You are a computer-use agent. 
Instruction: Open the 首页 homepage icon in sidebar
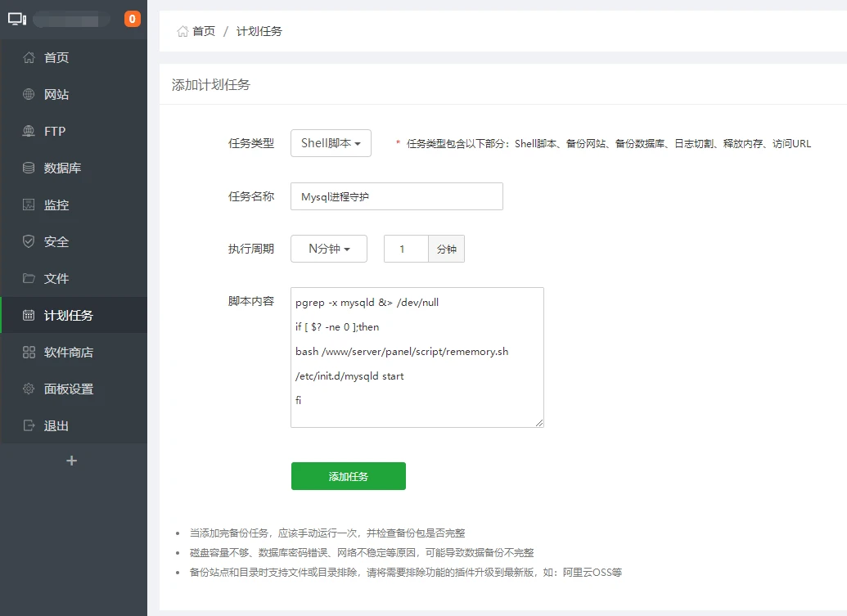coord(28,57)
